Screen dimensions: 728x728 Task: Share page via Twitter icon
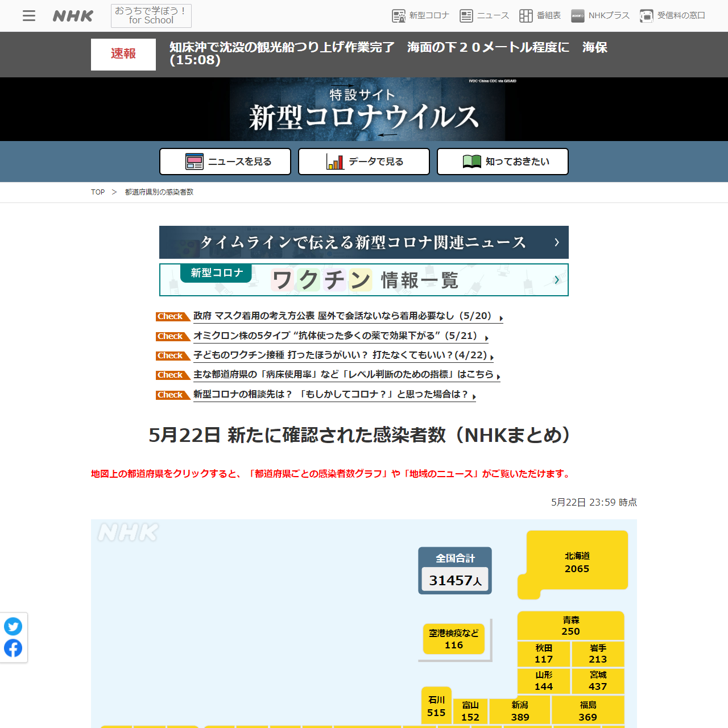[x=13, y=626]
